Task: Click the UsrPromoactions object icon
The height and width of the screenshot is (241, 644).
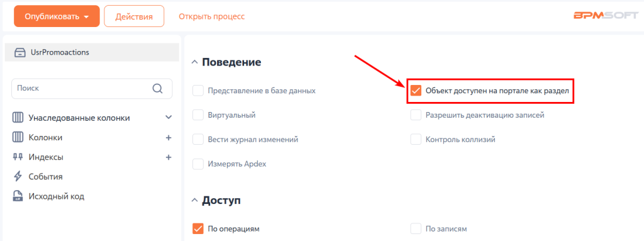Action: [19, 53]
